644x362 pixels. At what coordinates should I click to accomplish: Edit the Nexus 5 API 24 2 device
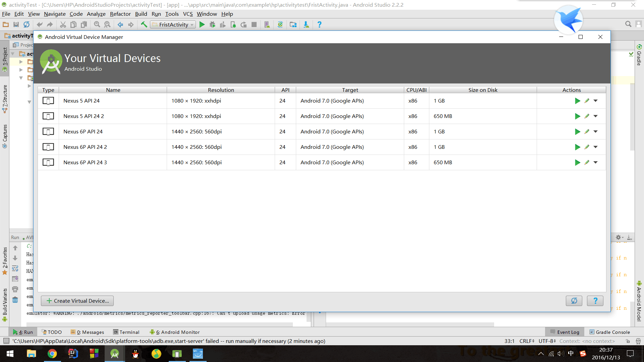[587, 116]
